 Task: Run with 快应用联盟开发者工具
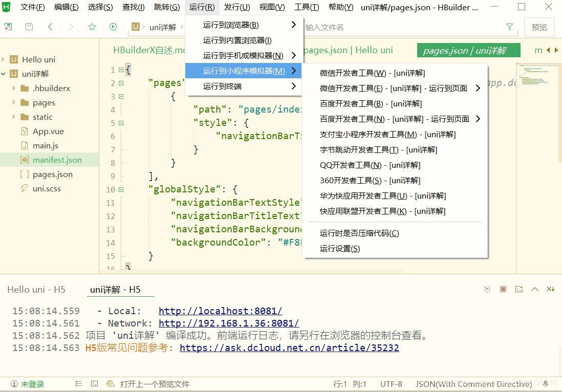pyautogui.click(x=395, y=211)
